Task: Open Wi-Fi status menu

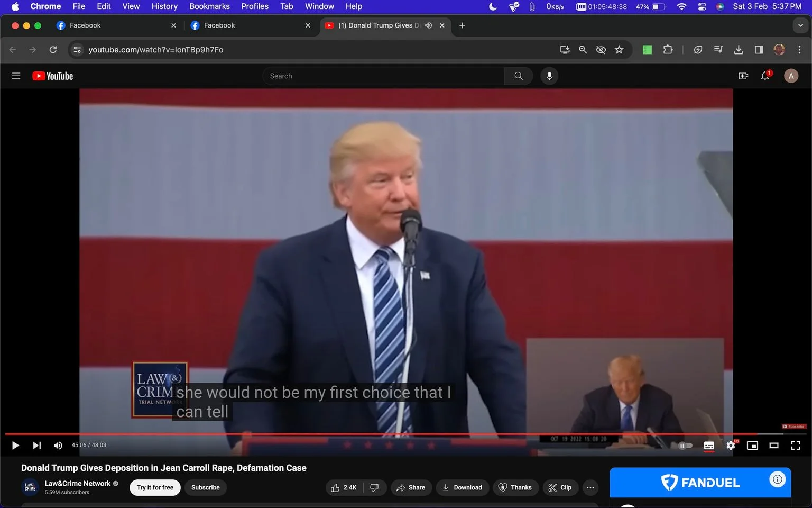Action: coord(681,6)
